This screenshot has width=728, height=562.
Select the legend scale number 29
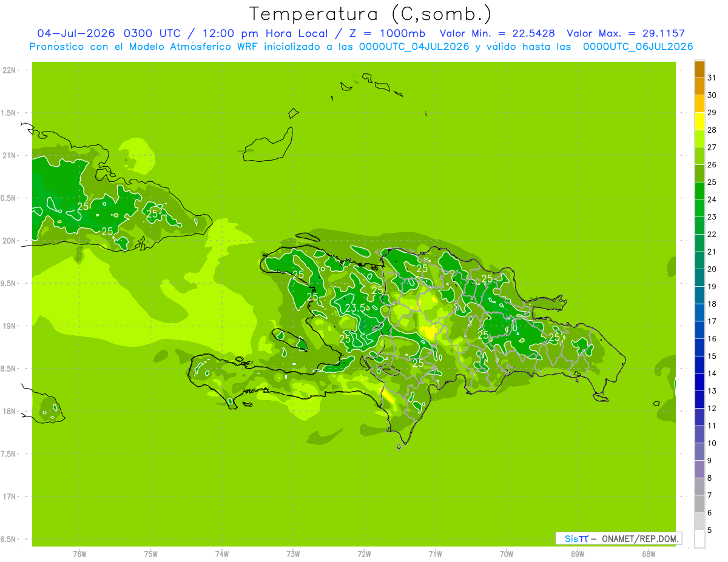point(712,113)
